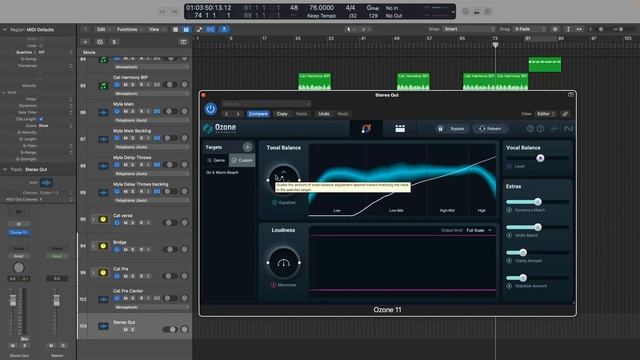Toggle the Equalizer module power icon

point(274,202)
